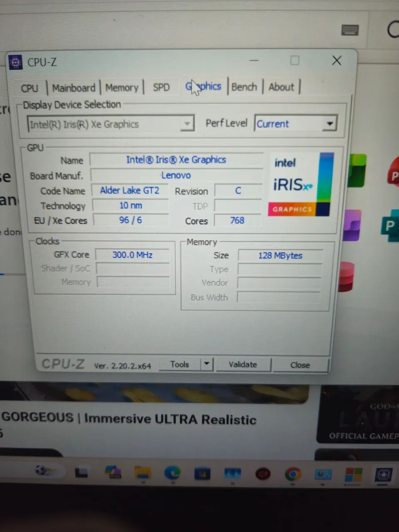The image size is (399, 532).
Task: Click the Tools button
Action: 180,365
